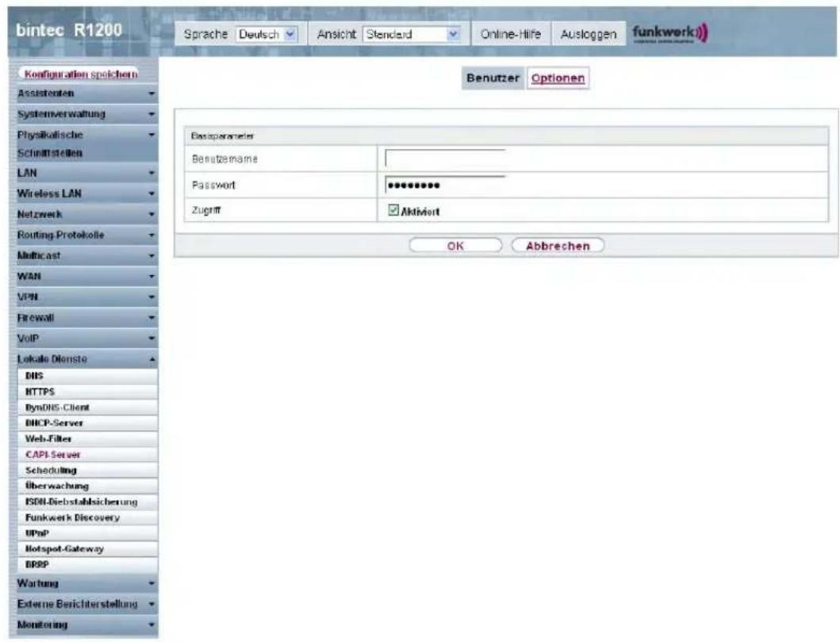Screen dimensions: 840x642
Task: Open the BRRP menu item
Action: [88, 565]
